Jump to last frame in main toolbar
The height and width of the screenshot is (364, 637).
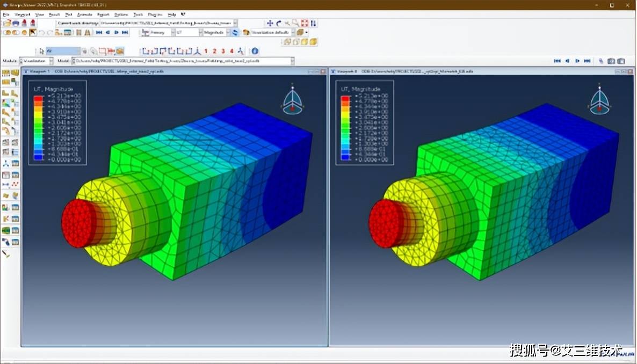(125, 33)
